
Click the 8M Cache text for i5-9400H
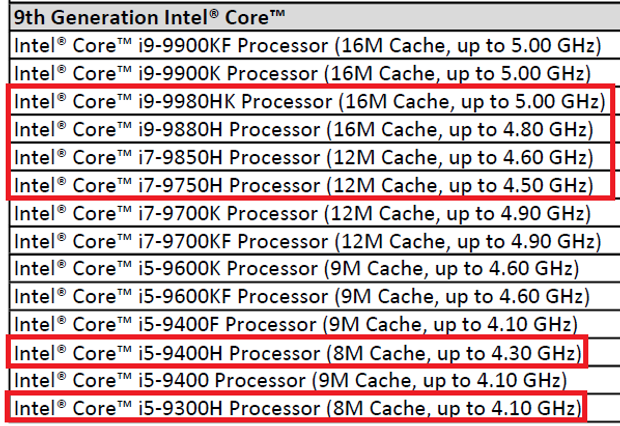(379, 352)
